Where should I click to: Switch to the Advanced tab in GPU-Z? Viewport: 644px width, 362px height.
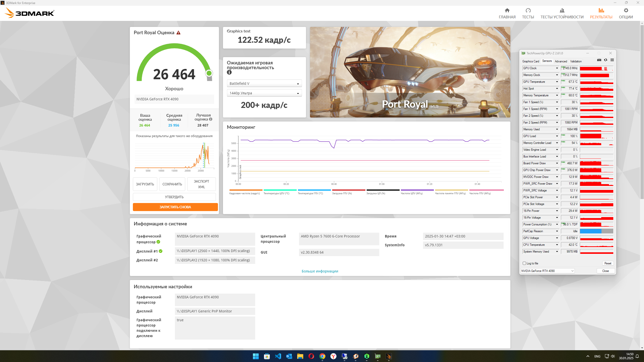(561, 61)
